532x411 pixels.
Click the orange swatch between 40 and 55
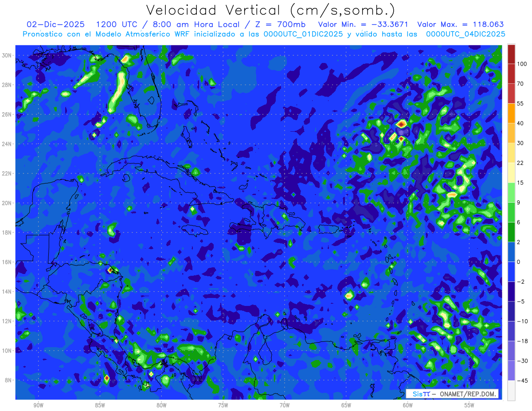click(x=511, y=113)
